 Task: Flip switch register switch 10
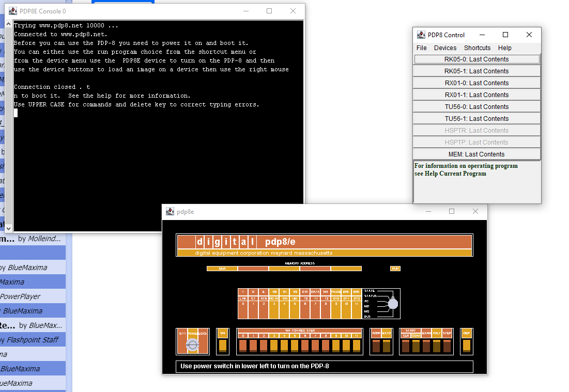(x=346, y=345)
